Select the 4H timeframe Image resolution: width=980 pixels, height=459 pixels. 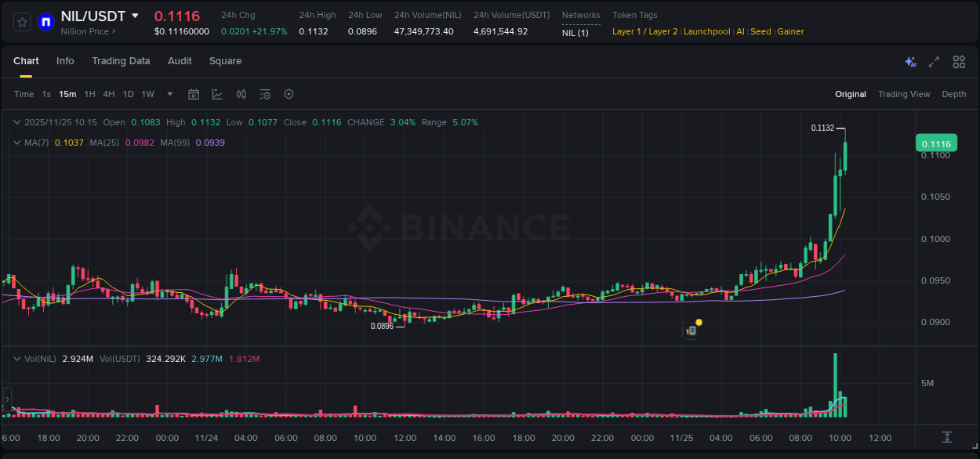(109, 94)
